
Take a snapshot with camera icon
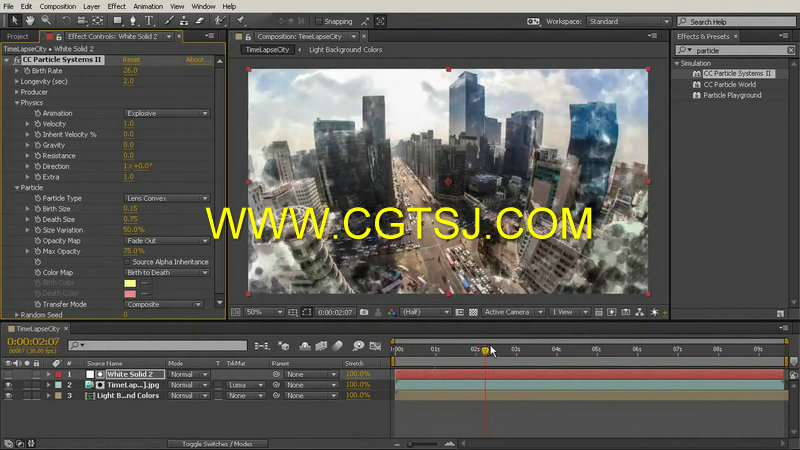pyautogui.click(x=364, y=312)
